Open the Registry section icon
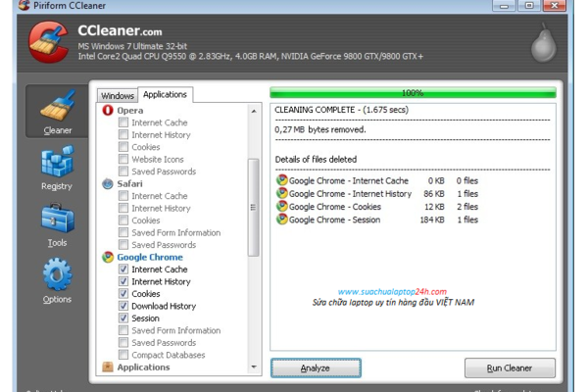588x392 pixels. point(57,165)
